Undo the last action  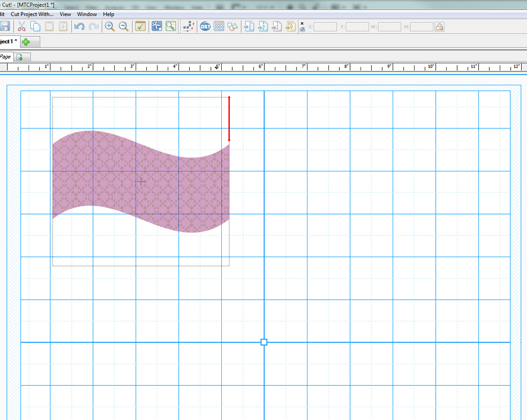pyautogui.click(x=79, y=26)
